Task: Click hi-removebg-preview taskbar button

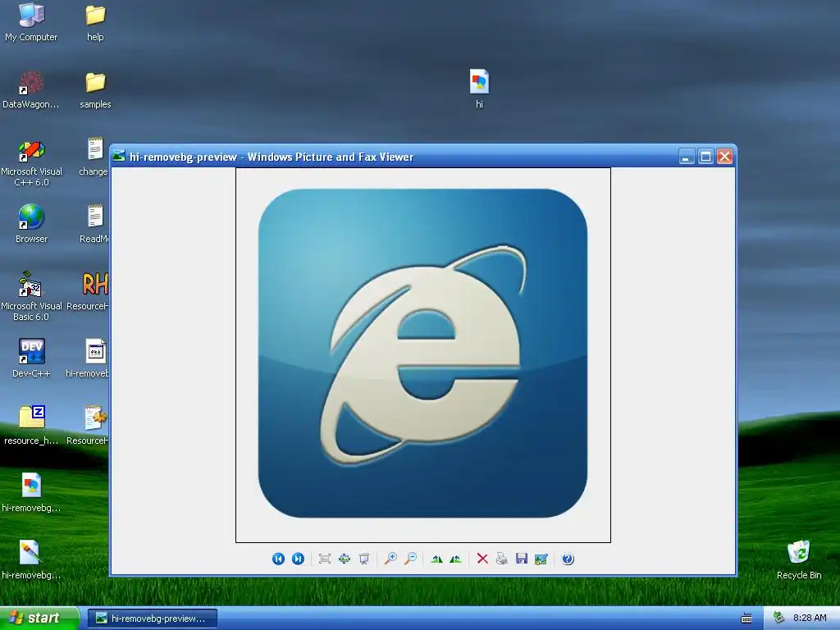Action: 152,619
